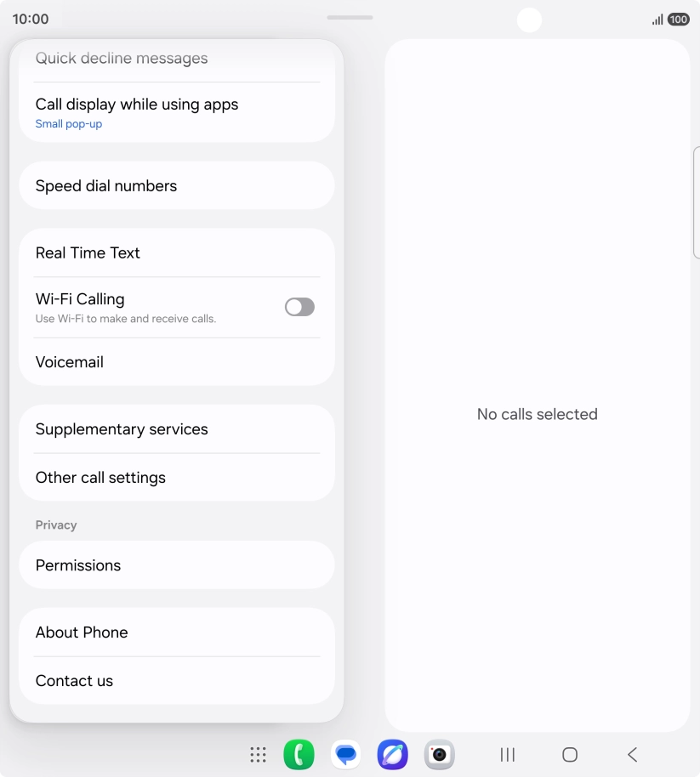Open Other call settings

(176, 477)
